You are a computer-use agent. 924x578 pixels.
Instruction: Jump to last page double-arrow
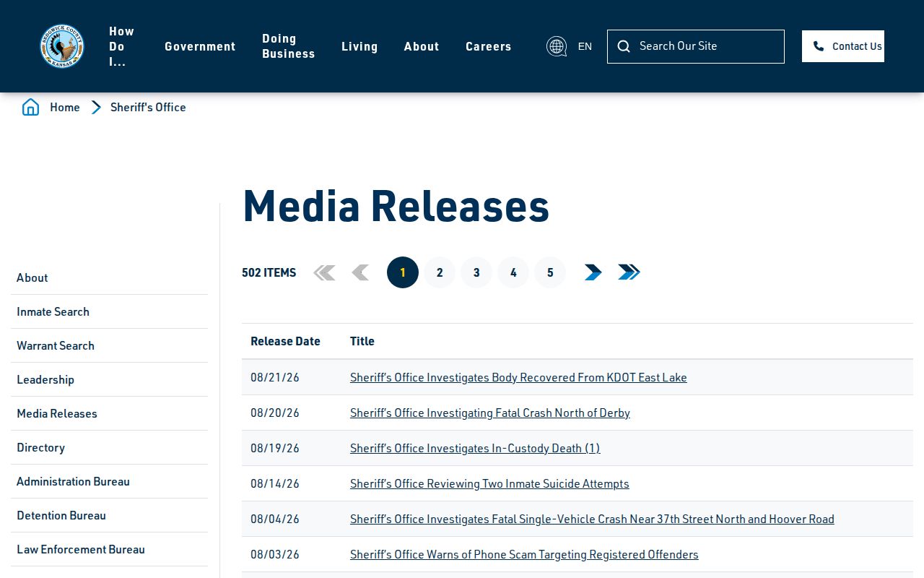pos(629,272)
